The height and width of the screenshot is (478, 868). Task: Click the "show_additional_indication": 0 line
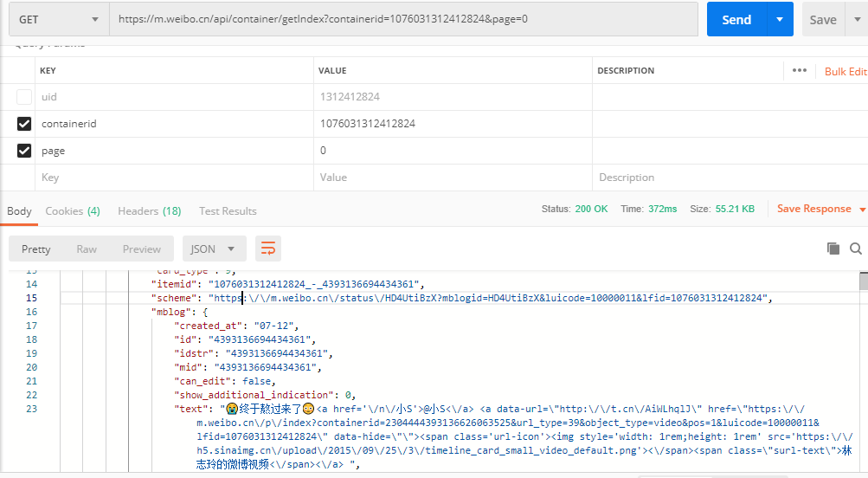[265, 395]
